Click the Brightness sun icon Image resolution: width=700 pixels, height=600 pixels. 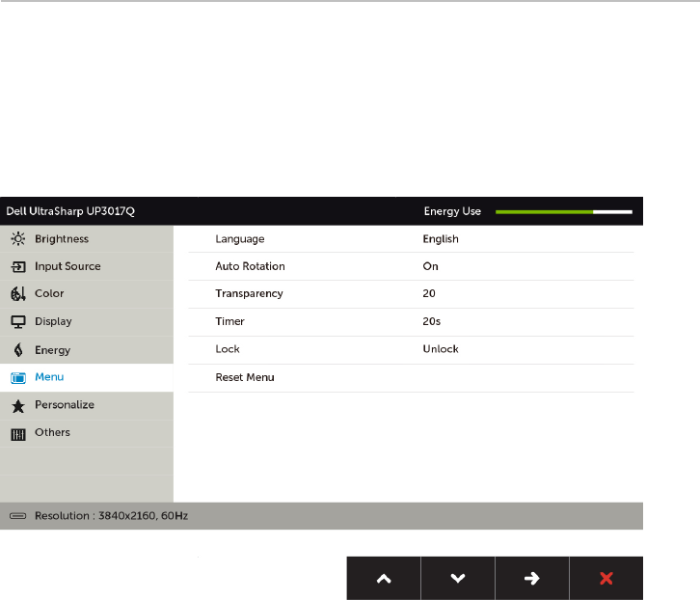pos(18,239)
